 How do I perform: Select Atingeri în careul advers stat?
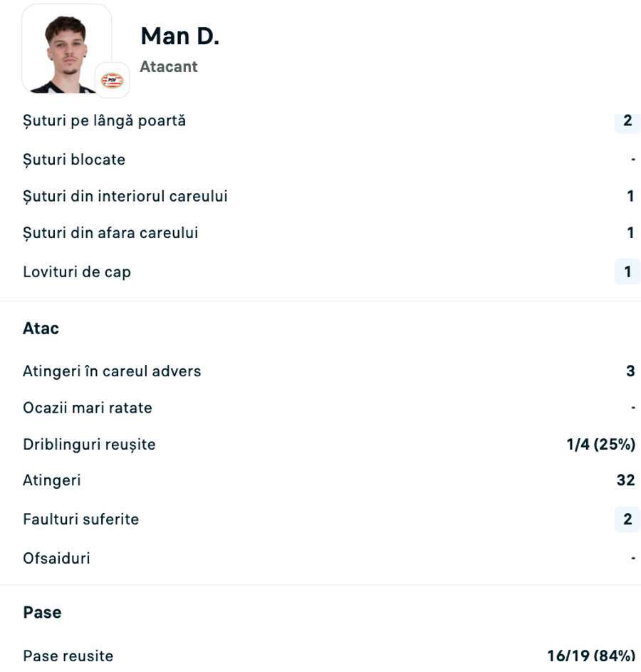(x=112, y=371)
